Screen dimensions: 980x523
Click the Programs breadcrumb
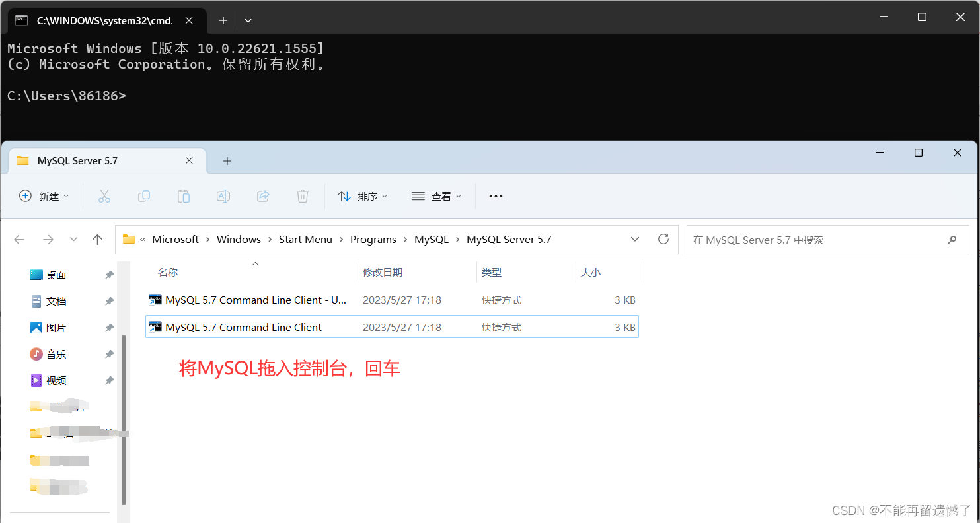[373, 240]
